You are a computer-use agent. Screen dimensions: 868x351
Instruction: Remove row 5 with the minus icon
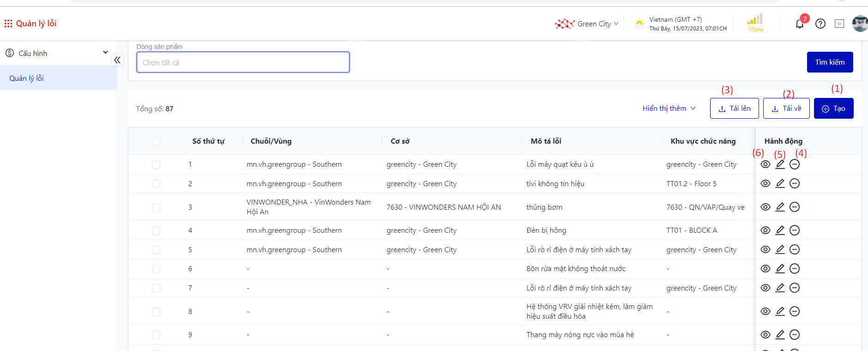(x=795, y=249)
